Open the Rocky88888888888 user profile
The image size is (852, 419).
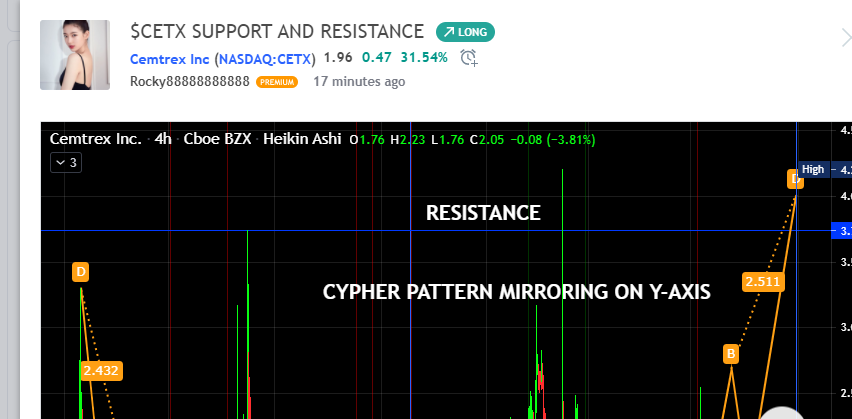tap(190, 82)
